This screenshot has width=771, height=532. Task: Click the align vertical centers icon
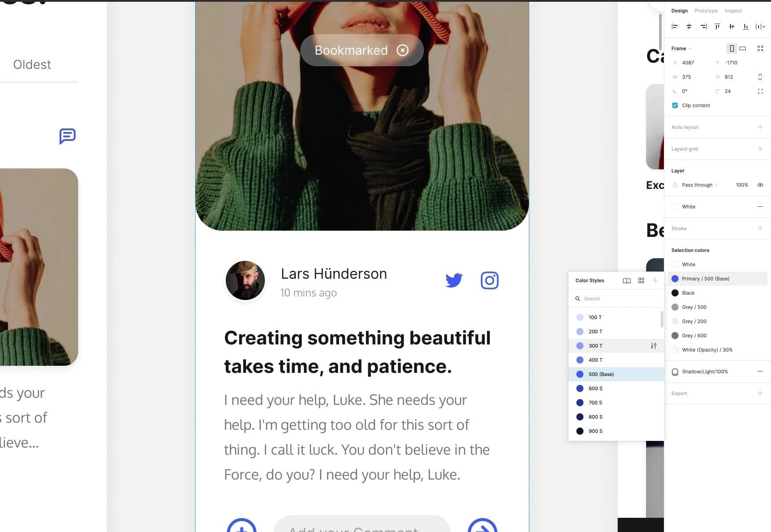click(x=731, y=27)
